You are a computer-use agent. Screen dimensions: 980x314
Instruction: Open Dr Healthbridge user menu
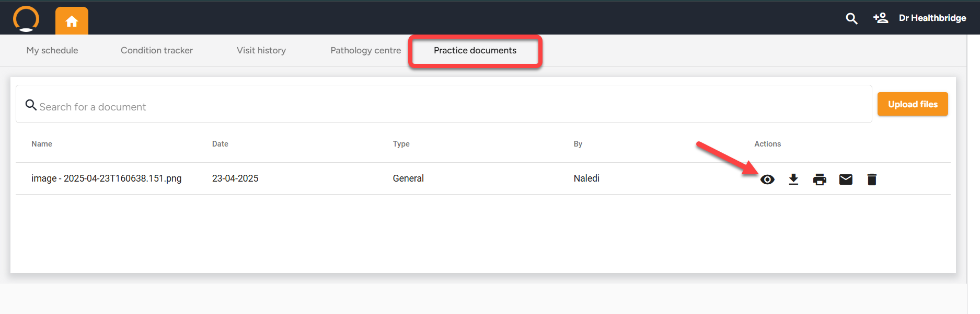click(932, 18)
